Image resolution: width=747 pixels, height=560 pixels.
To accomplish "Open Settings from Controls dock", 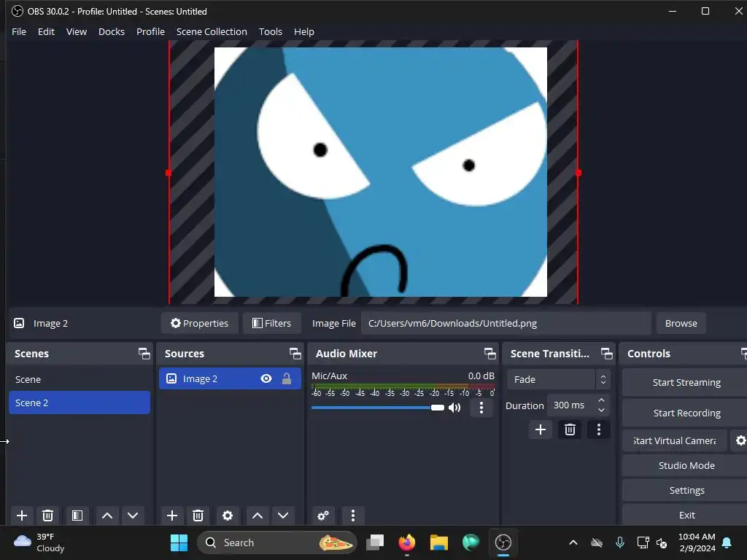I will pos(686,490).
